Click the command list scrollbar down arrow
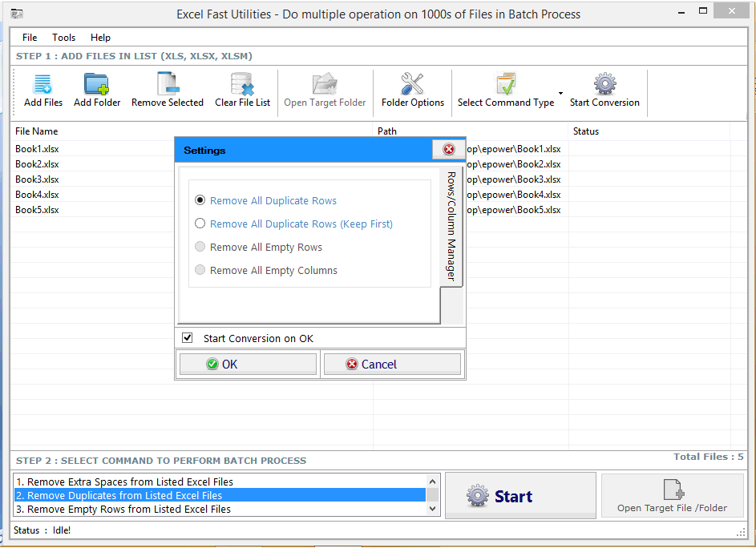Image resolution: width=756 pixels, height=548 pixels. pos(434,507)
